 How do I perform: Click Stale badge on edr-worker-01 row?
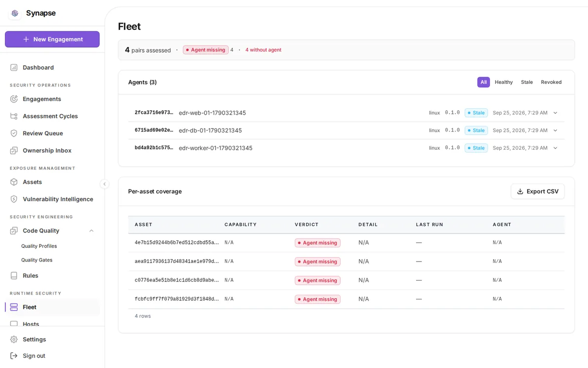tap(476, 148)
